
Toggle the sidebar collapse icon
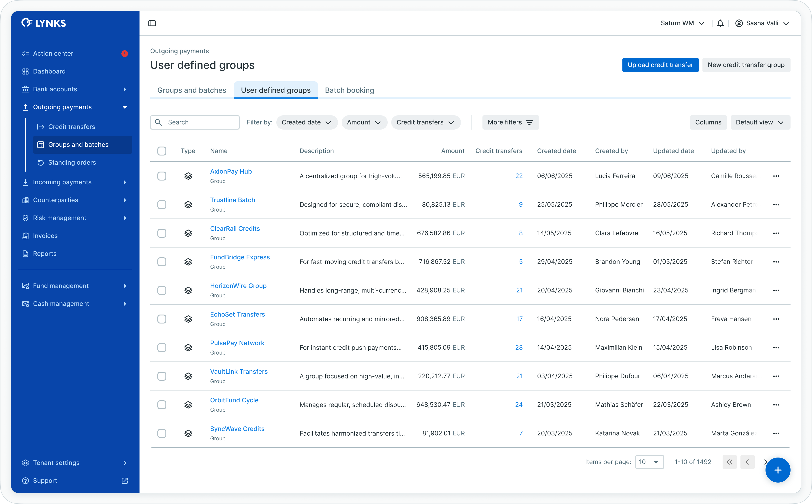[152, 23]
